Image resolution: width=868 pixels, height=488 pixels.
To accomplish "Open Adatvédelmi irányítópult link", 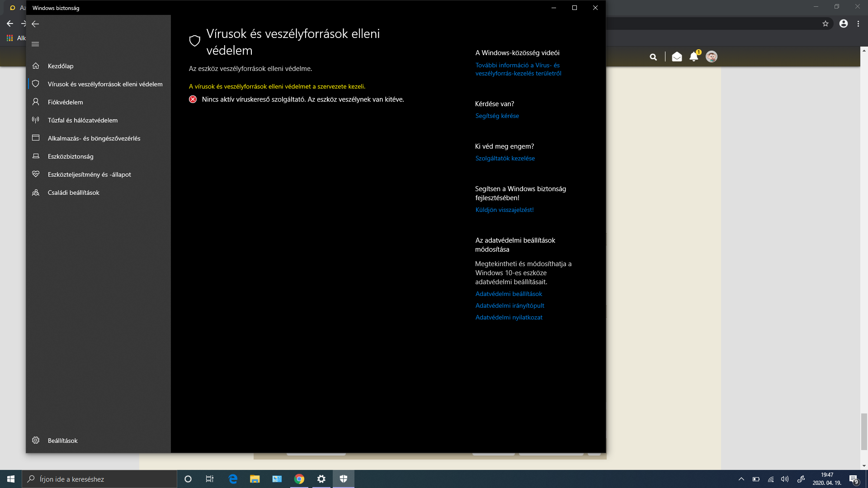I will pos(509,306).
